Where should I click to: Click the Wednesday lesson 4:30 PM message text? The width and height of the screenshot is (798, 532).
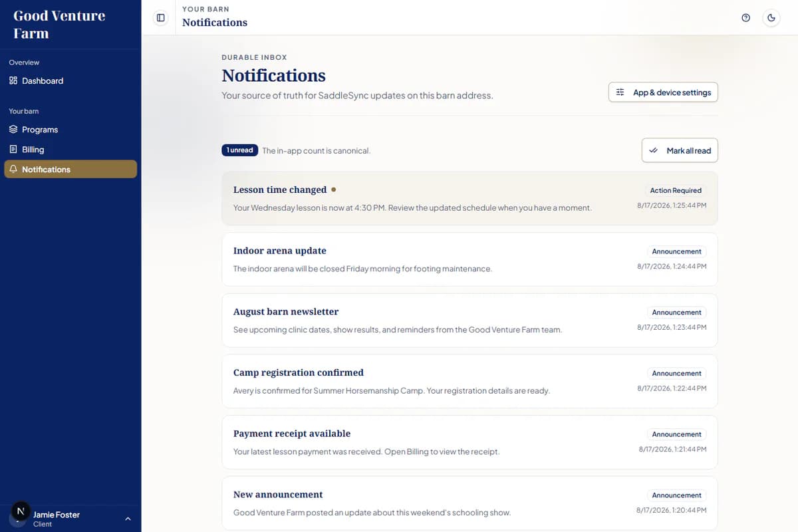(412, 207)
